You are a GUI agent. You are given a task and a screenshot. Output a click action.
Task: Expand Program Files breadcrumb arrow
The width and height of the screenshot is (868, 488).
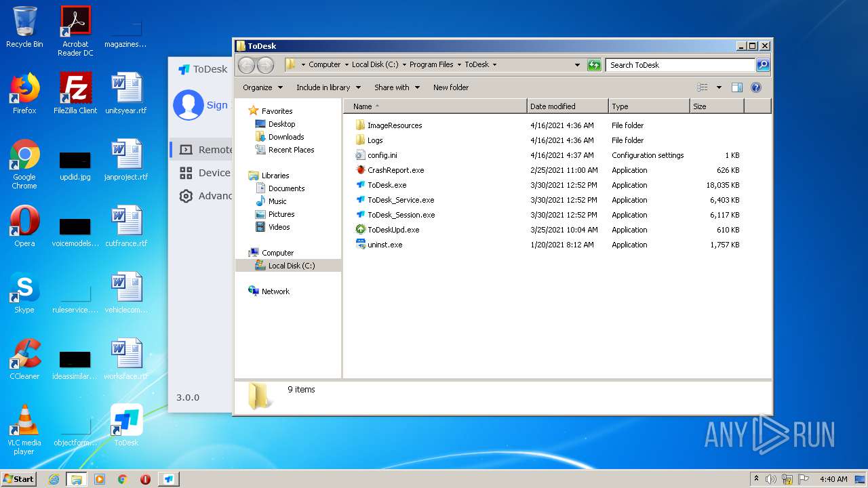point(459,65)
